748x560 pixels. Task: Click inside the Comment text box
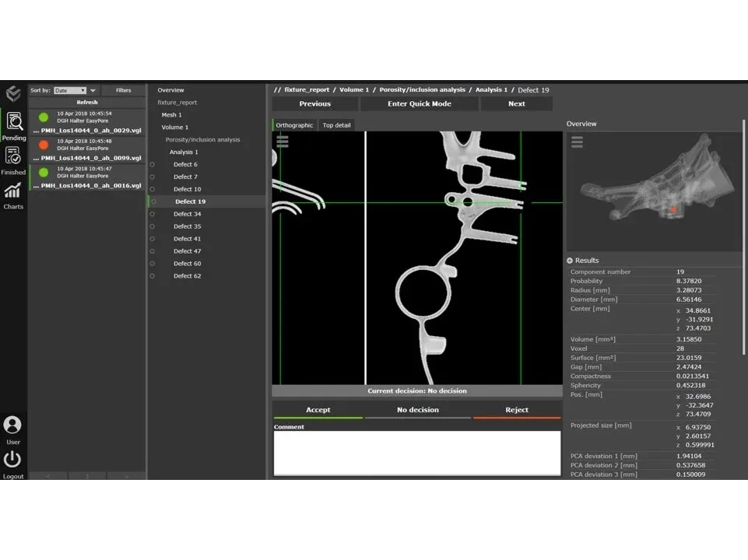coord(416,453)
